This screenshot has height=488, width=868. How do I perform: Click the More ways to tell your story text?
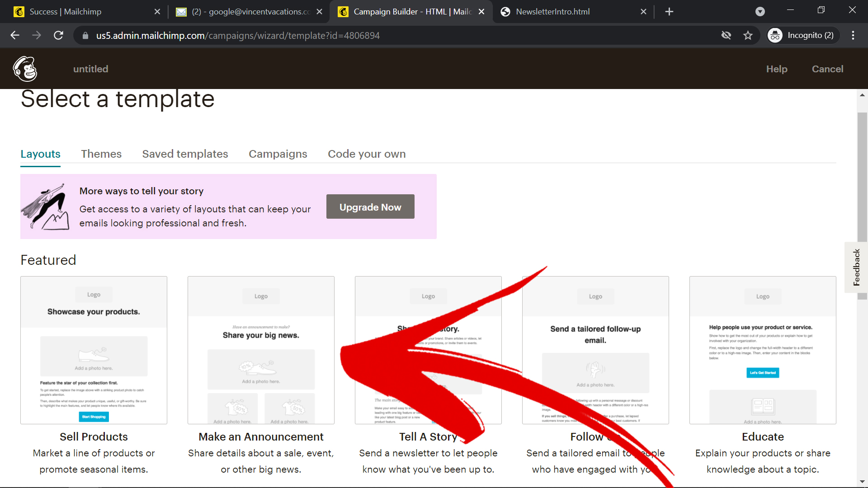(142, 191)
